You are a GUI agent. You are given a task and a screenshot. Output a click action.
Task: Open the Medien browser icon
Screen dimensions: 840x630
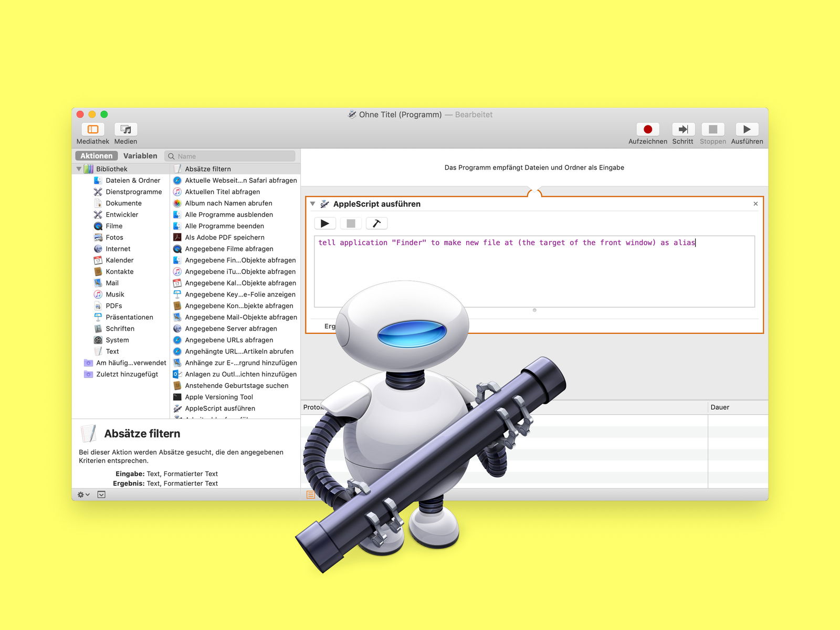(125, 129)
